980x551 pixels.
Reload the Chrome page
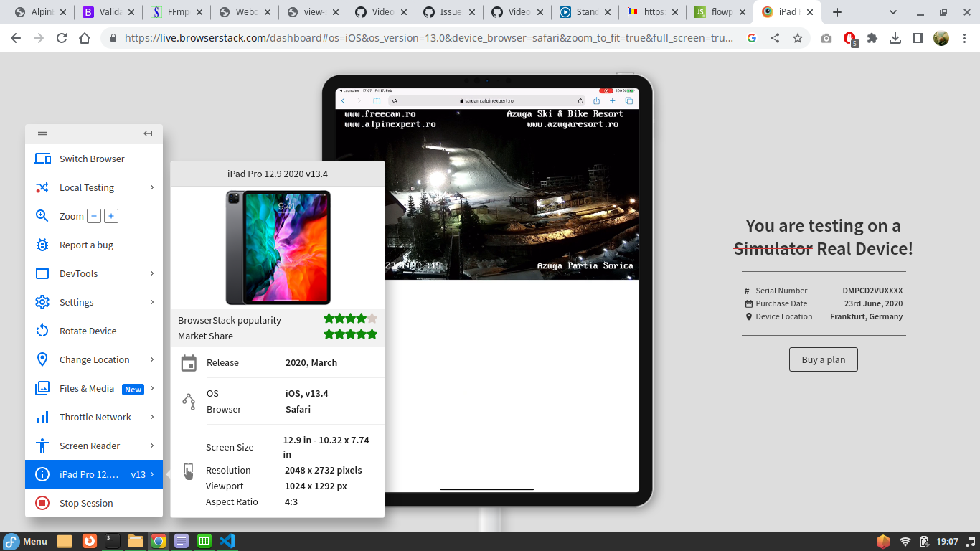[x=62, y=39]
